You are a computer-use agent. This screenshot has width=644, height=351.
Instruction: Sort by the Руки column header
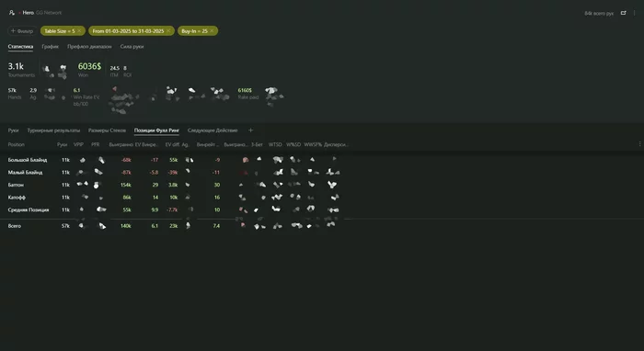[62, 144]
